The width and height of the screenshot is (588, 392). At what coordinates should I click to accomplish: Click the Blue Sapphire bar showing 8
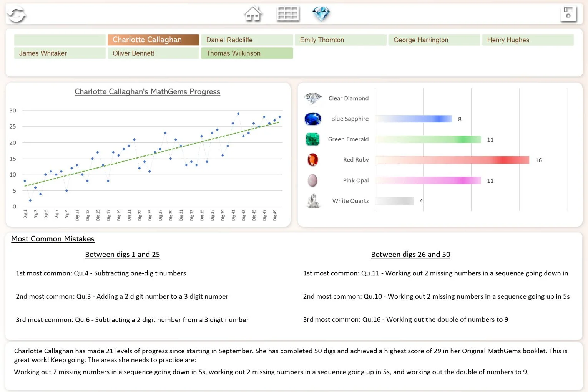[x=414, y=119]
